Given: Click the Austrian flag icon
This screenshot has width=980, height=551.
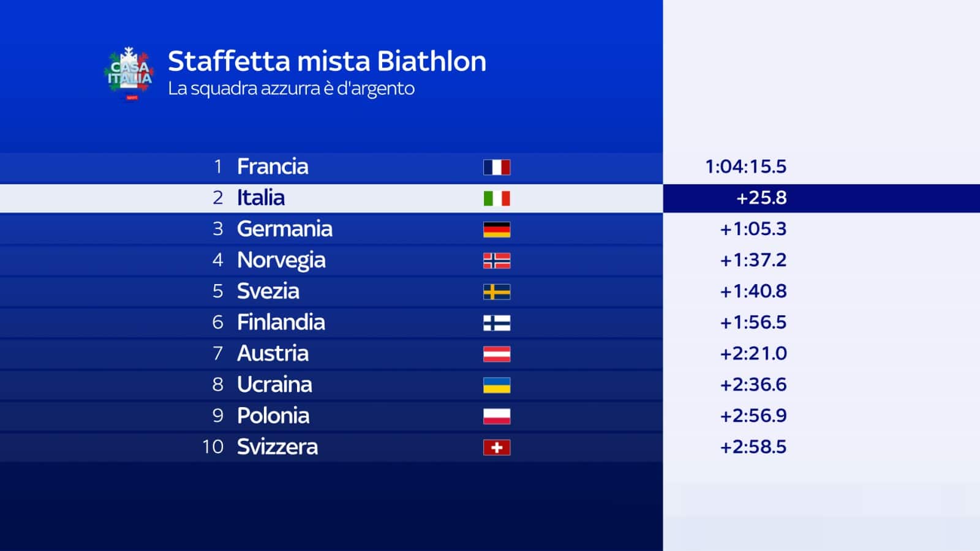Looking at the screenshot, I should click(496, 354).
